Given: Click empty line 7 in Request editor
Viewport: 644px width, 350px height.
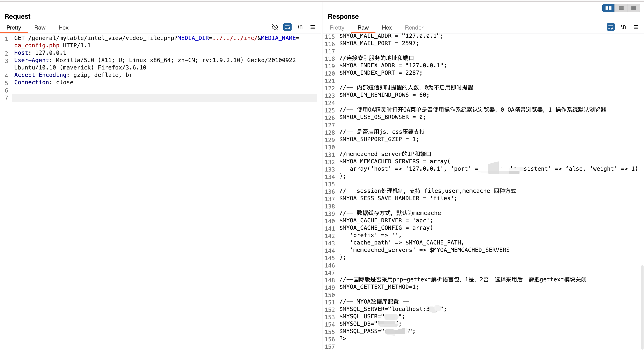Looking at the screenshot, I should 164,98.
